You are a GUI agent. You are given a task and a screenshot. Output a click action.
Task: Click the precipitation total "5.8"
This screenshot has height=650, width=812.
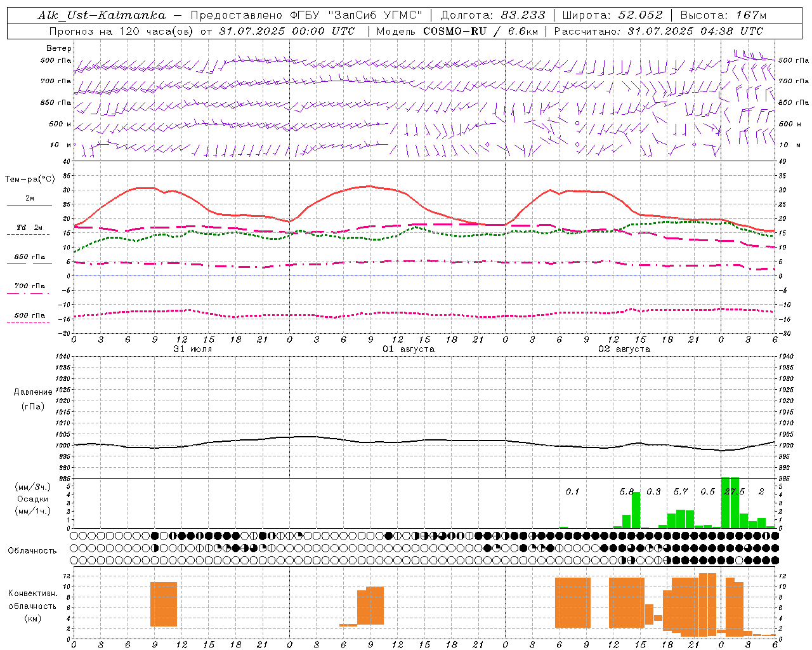[627, 491]
